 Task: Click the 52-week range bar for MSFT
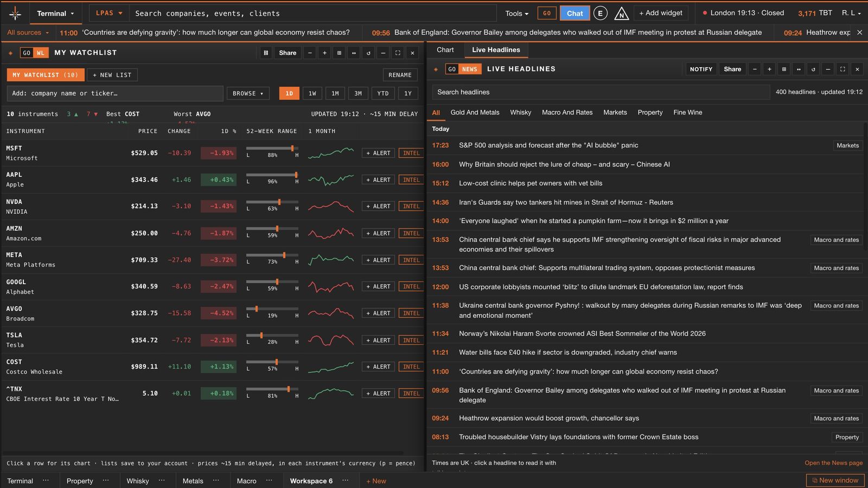tap(272, 149)
